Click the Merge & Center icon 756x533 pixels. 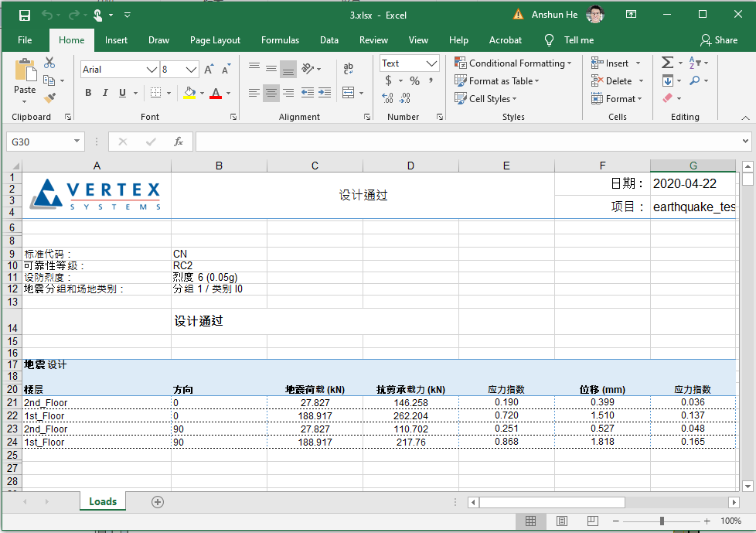pos(348,93)
